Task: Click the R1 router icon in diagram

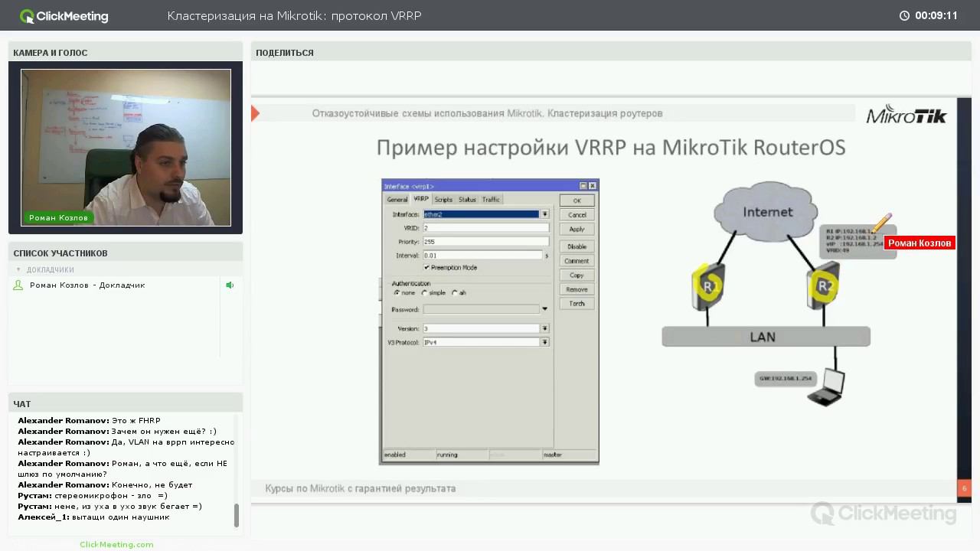Action: 707,286
